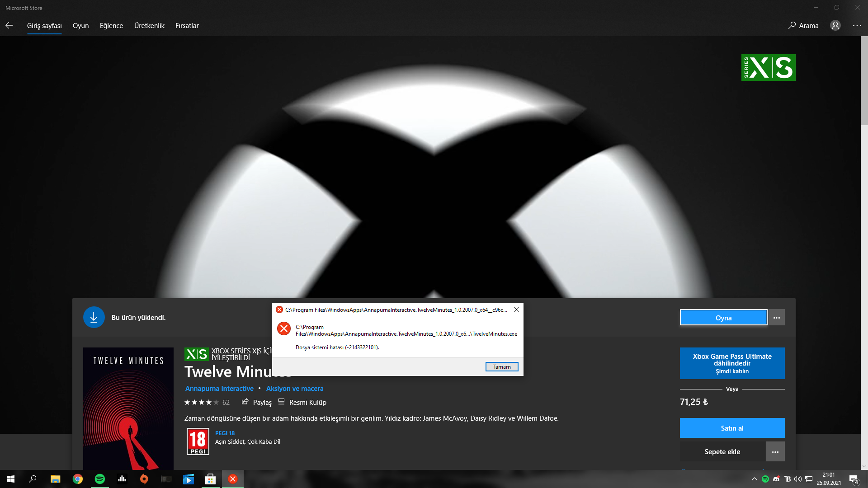Expand more options next to Oyna
The width and height of the screenshot is (868, 488).
[776, 318]
